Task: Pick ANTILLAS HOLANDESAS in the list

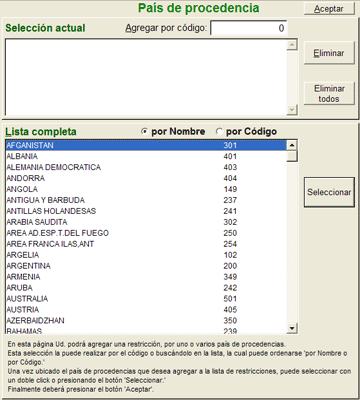Action: pyautogui.click(x=146, y=211)
